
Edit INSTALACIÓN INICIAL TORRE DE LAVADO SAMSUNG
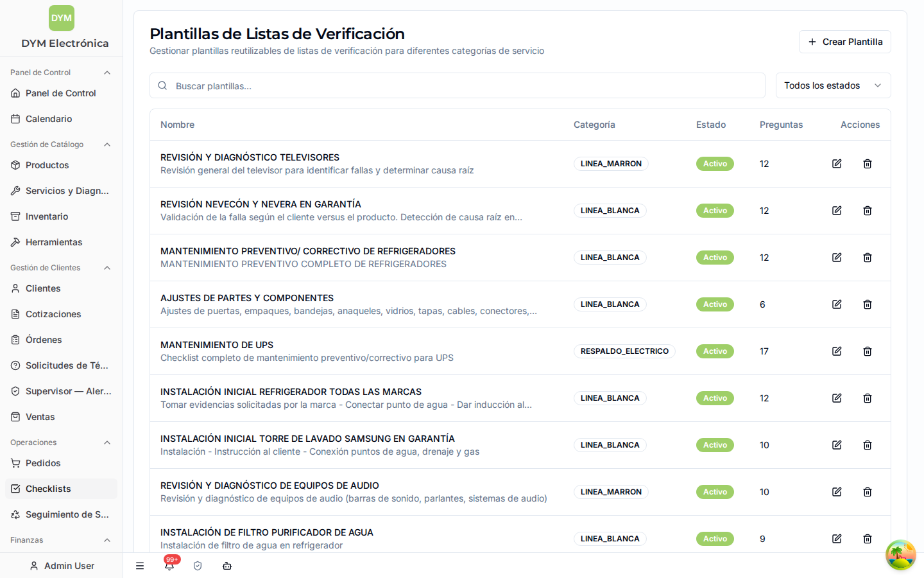pos(837,445)
